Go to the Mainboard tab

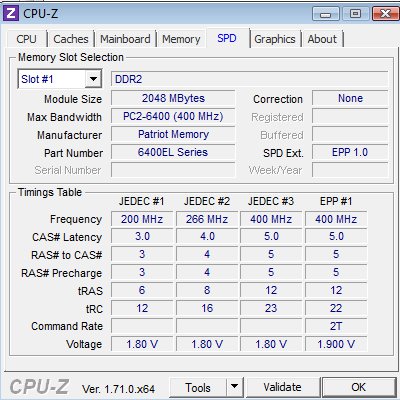(125, 39)
